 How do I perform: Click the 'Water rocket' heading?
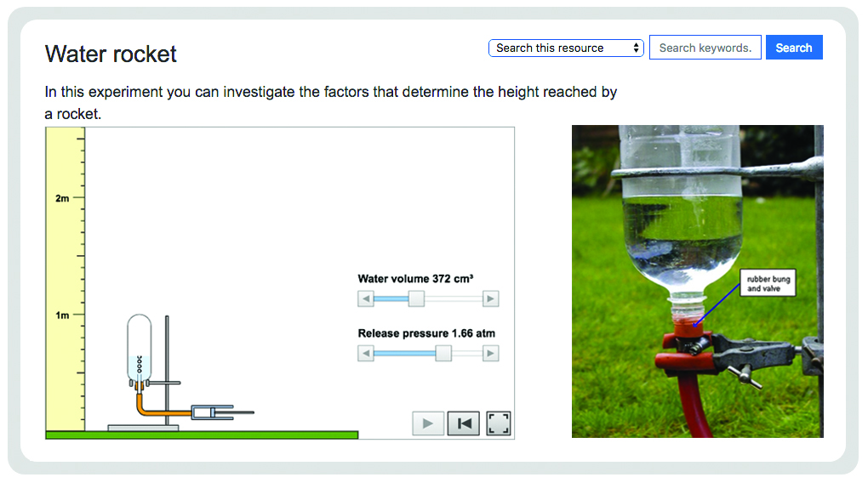(x=111, y=54)
